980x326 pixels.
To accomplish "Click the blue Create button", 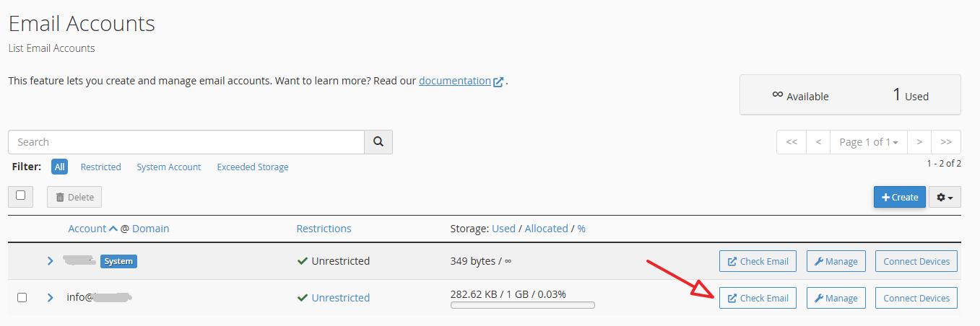I will tap(899, 197).
